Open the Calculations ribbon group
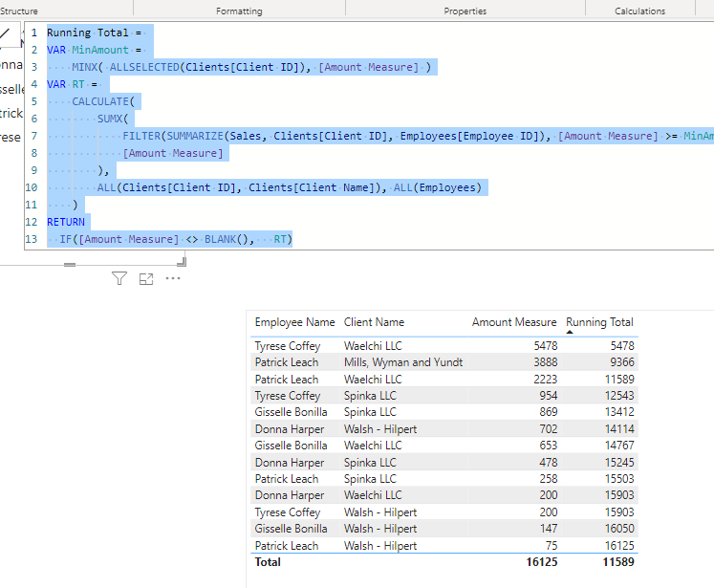714x588 pixels. click(x=639, y=11)
